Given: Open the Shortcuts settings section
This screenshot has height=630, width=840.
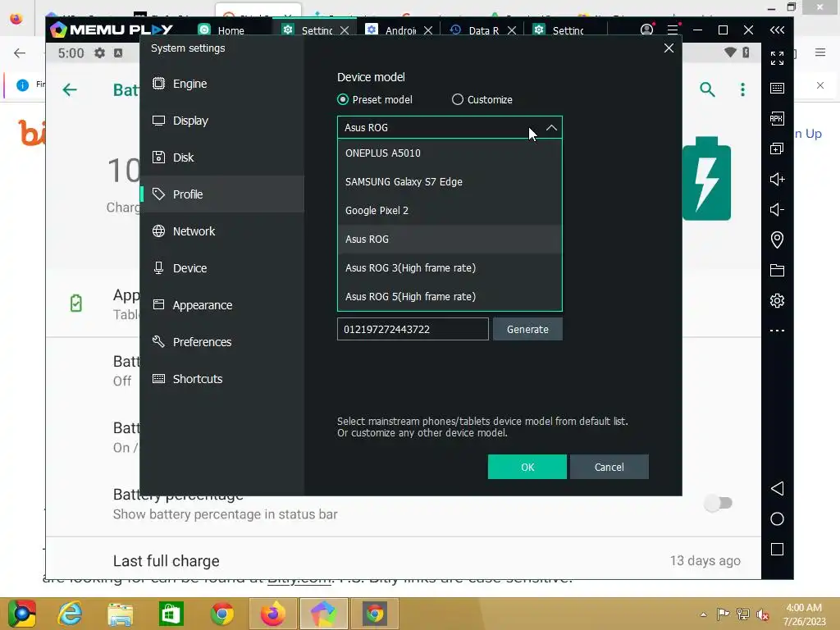Looking at the screenshot, I should (x=221, y=379).
